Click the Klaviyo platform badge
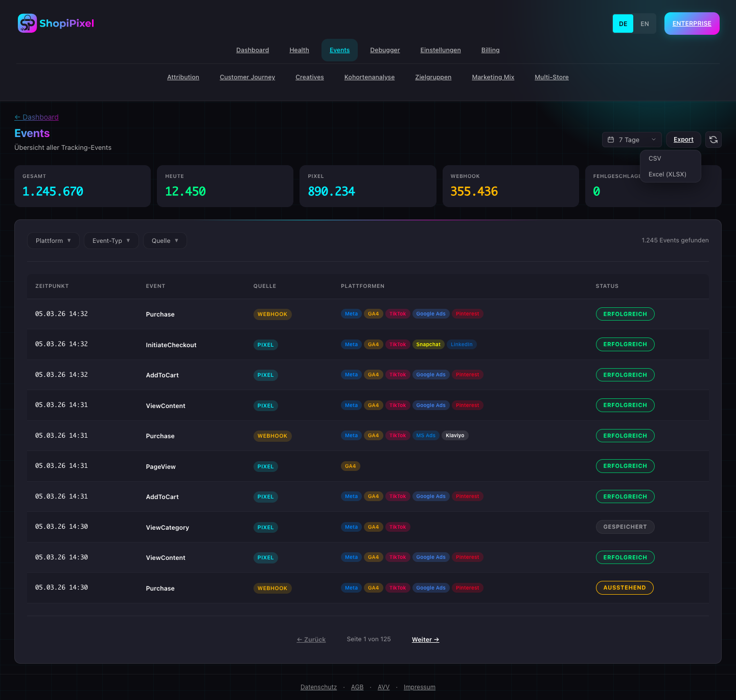 point(455,436)
